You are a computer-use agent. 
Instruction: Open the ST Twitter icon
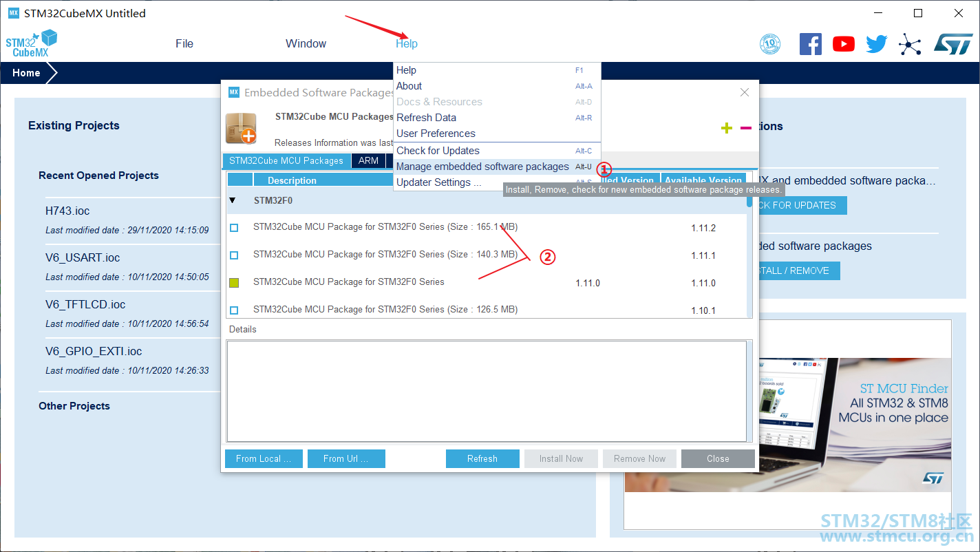point(877,44)
